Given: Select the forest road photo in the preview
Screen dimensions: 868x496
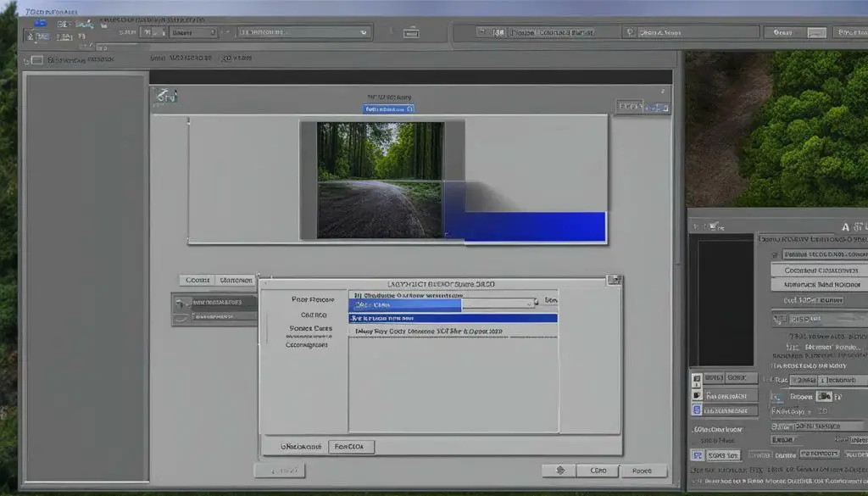Looking at the screenshot, I should pyautogui.click(x=380, y=181).
